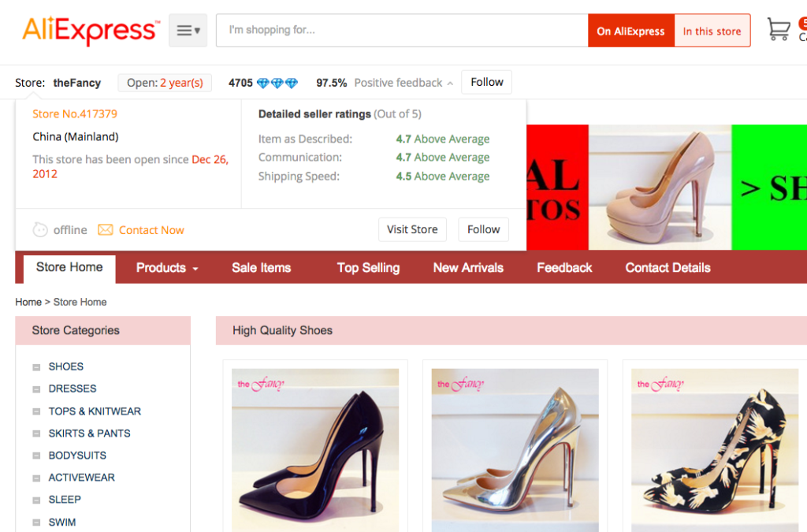Click the Store No.417379 text
Image resolution: width=807 pixels, height=532 pixels.
[x=75, y=114]
